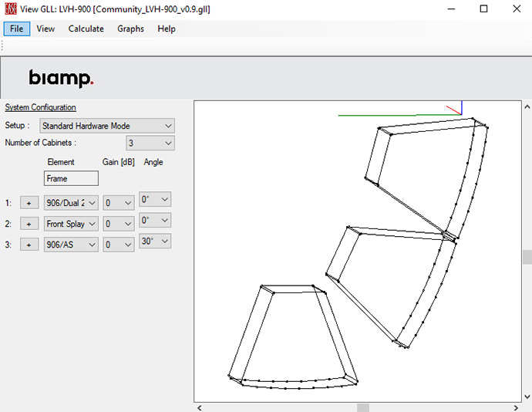Screen dimensions: 532x412
Task: Minimize the View GLL window
Action: (x=451, y=8)
